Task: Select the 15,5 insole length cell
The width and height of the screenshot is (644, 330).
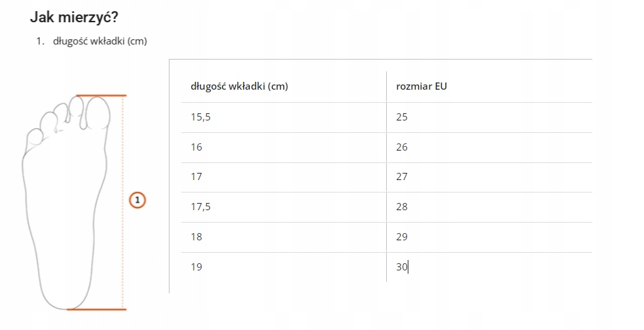Action: pyautogui.click(x=202, y=117)
